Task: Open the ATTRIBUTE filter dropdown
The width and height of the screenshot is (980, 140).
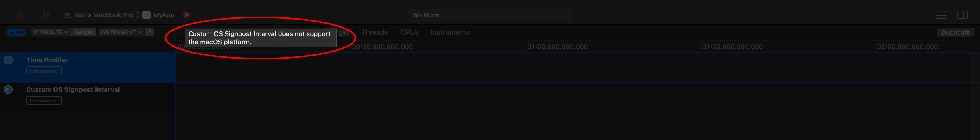Action: click(x=50, y=32)
